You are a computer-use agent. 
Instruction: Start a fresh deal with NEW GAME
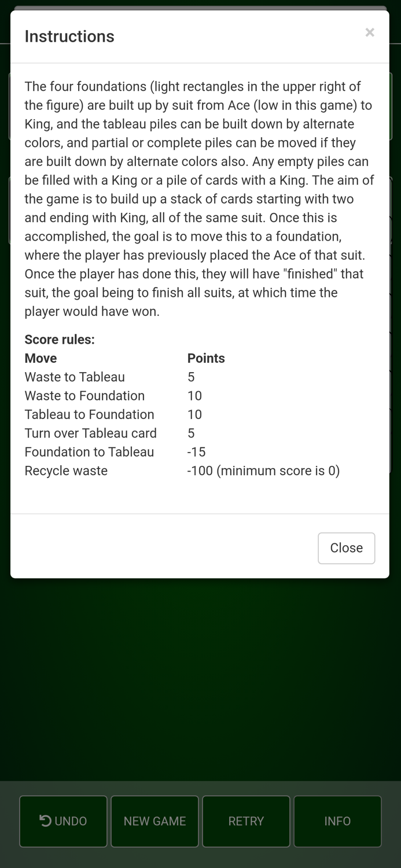(x=154, y=821)
